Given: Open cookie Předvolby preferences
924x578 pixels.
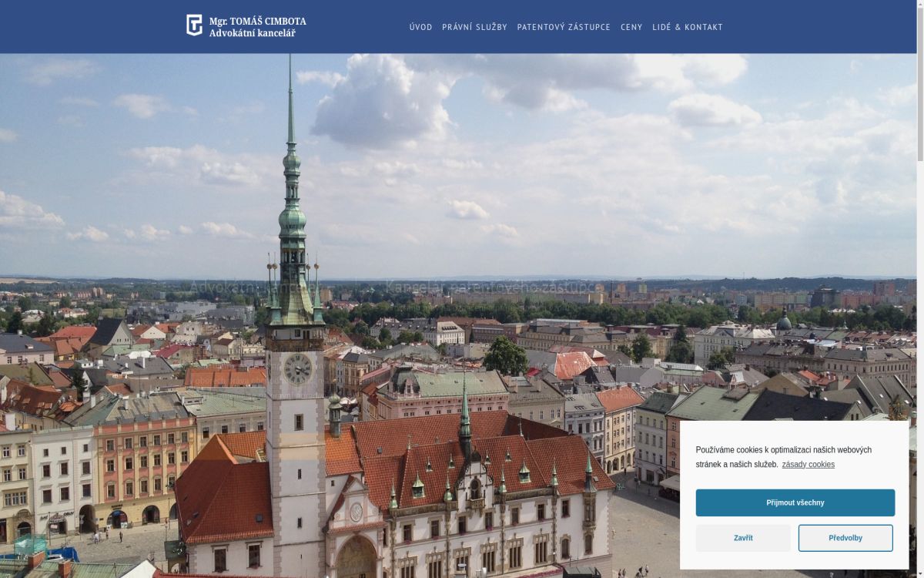Looking at the screenshot, I should pos(845,538).
